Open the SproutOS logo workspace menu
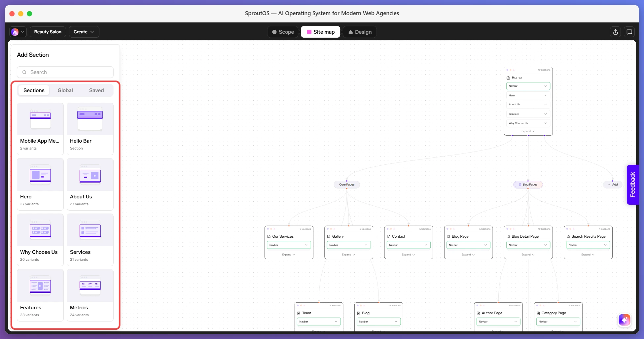 click(x=18, y=32)
